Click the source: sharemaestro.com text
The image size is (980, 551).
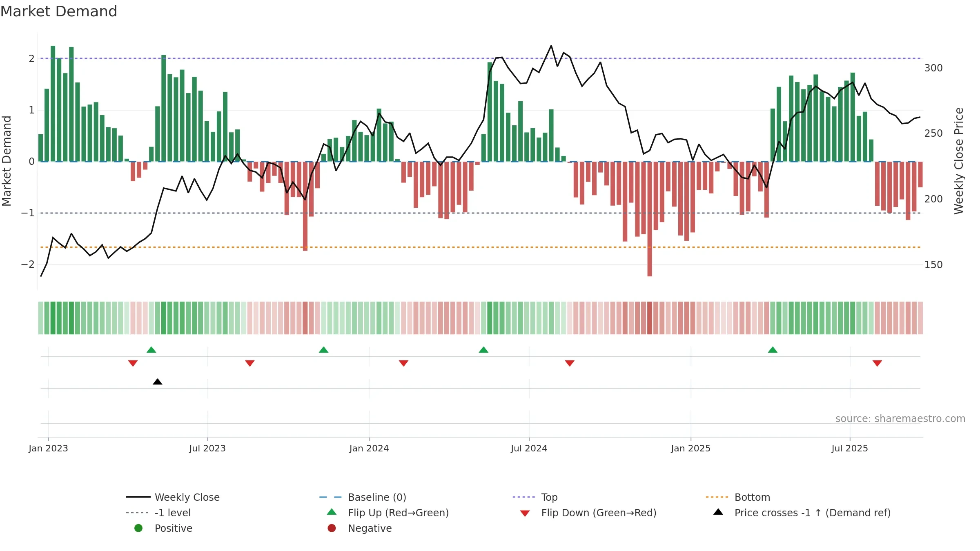pos(900,418)
